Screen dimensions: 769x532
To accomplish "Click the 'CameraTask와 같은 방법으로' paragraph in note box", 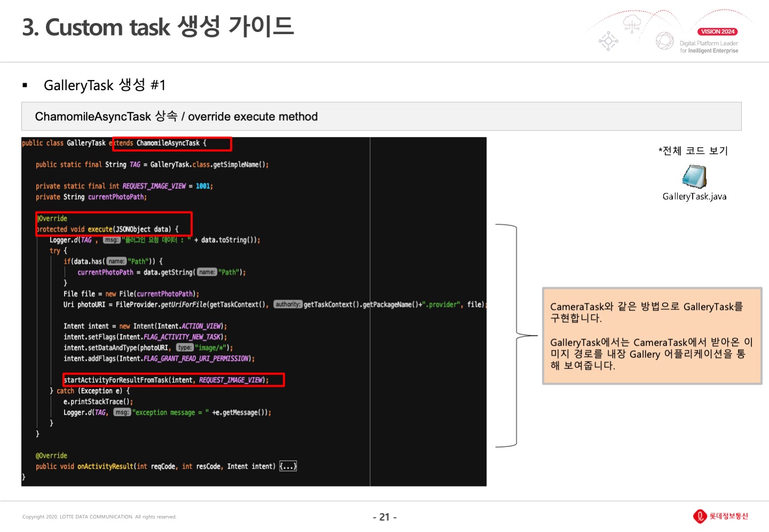I will click(647, 312).
